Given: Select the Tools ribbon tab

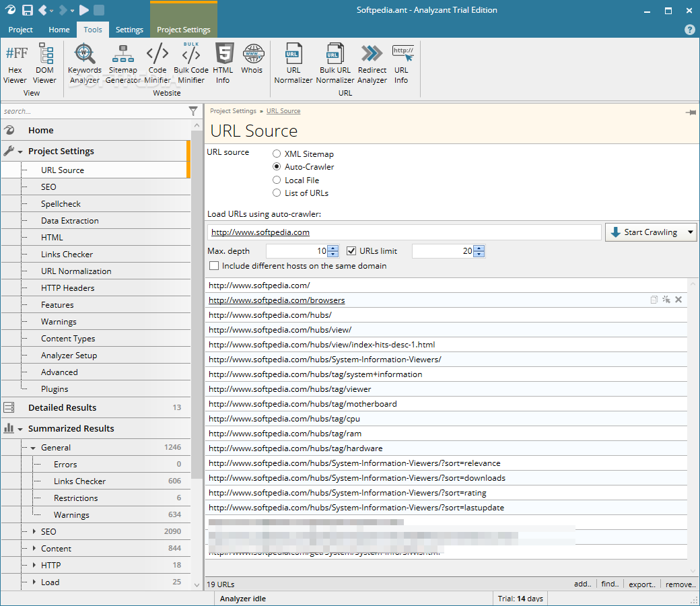Looking at the screenshot, I should coord(93,30).
